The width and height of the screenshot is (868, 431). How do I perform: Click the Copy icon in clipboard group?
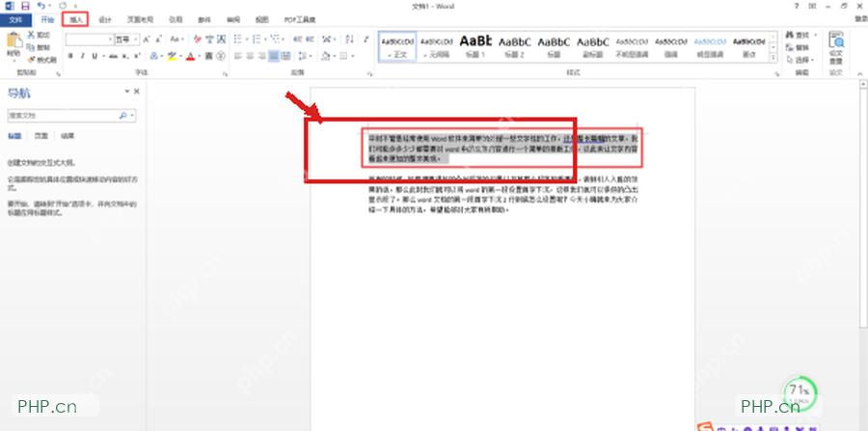pos(32,47)
